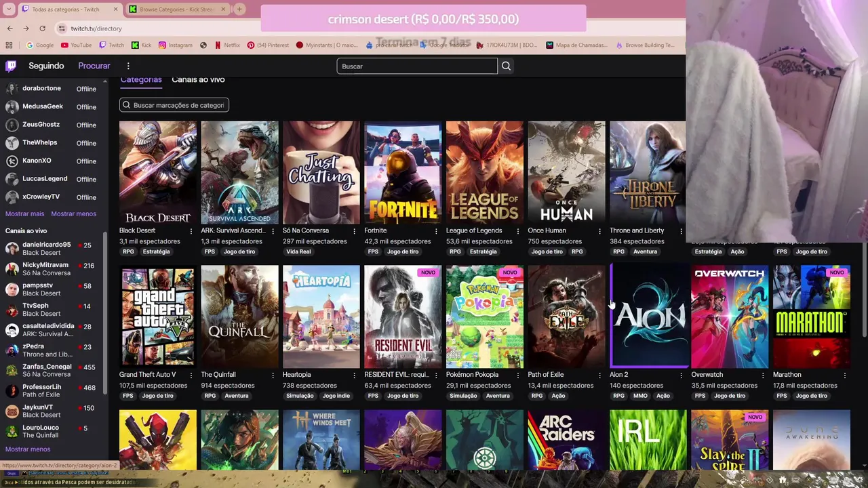Open the Pokémon Pokopia title link
The width and height of the screenshot is (868, 488).
(472, 375)
